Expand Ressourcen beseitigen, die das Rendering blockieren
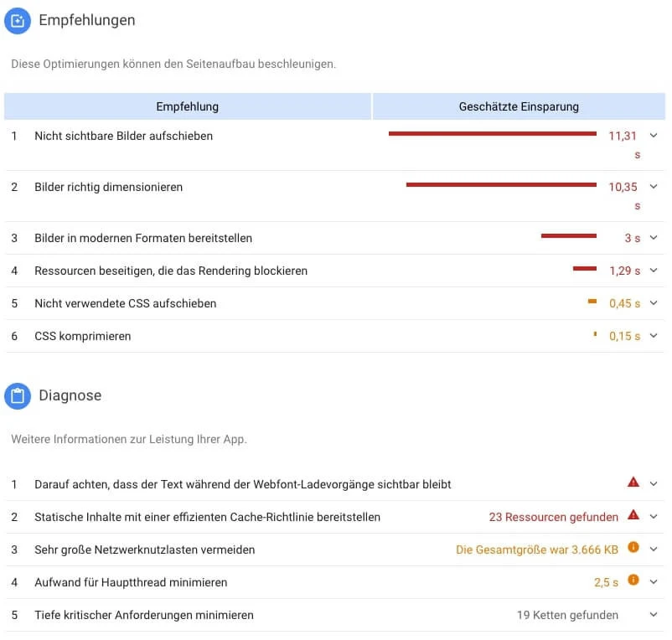 (x=654, y=271)
